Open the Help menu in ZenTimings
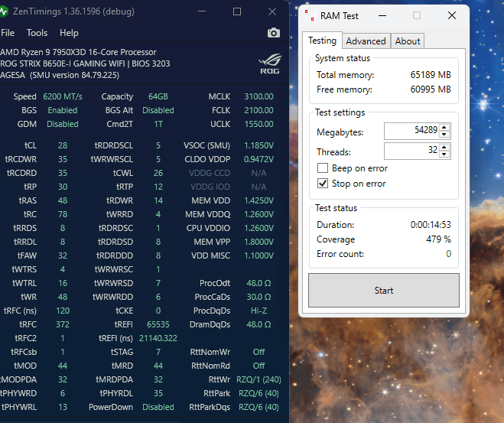 tap(69, 33)
